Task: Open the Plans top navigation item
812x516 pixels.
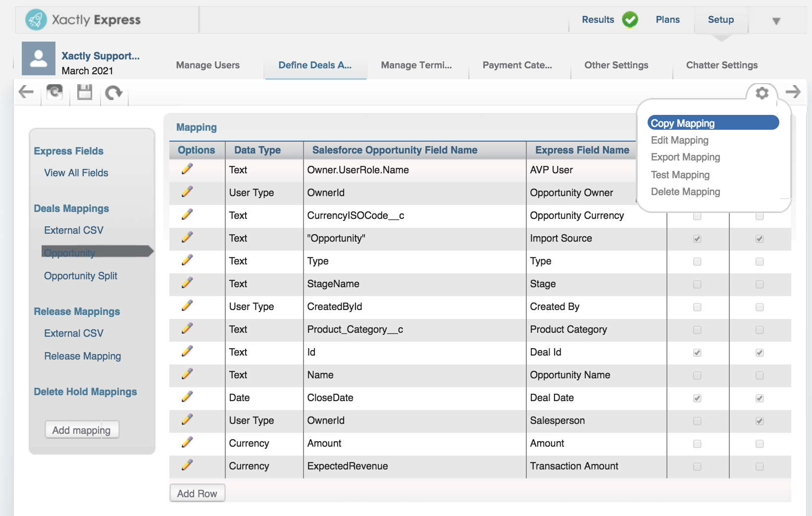Action: [668, 20]
